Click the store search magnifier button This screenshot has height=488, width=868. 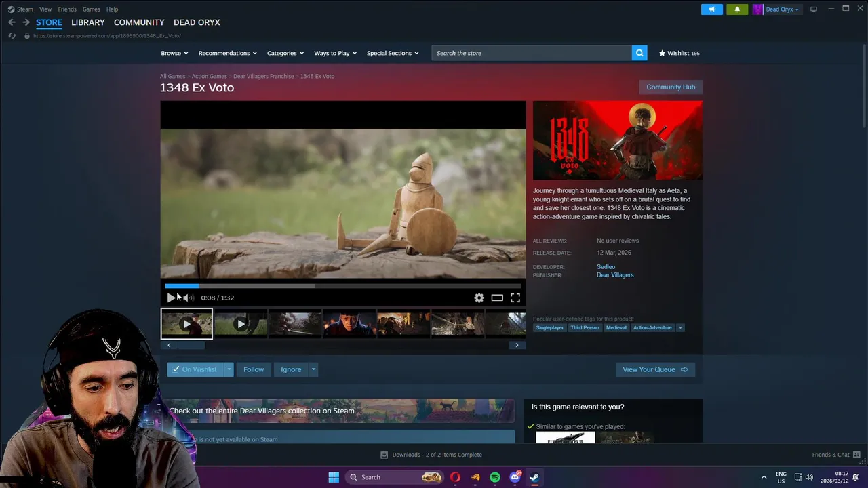coord(639,53)
